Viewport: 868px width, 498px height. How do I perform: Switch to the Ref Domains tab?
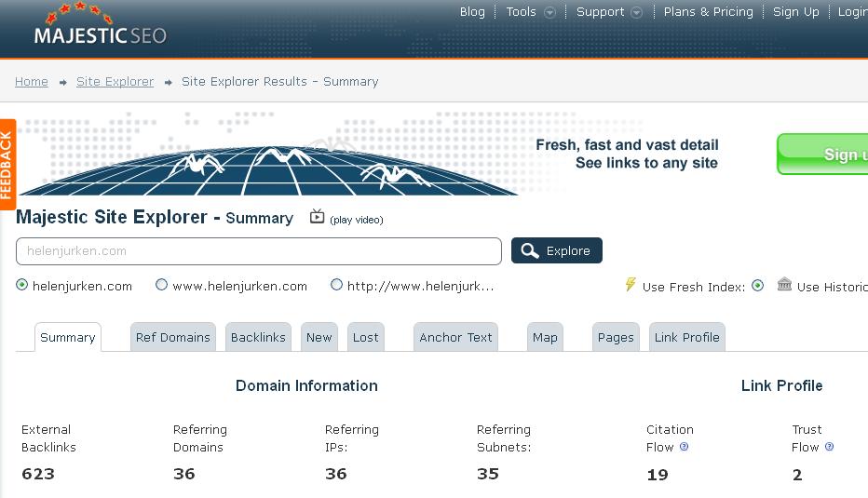coord(172,337)
